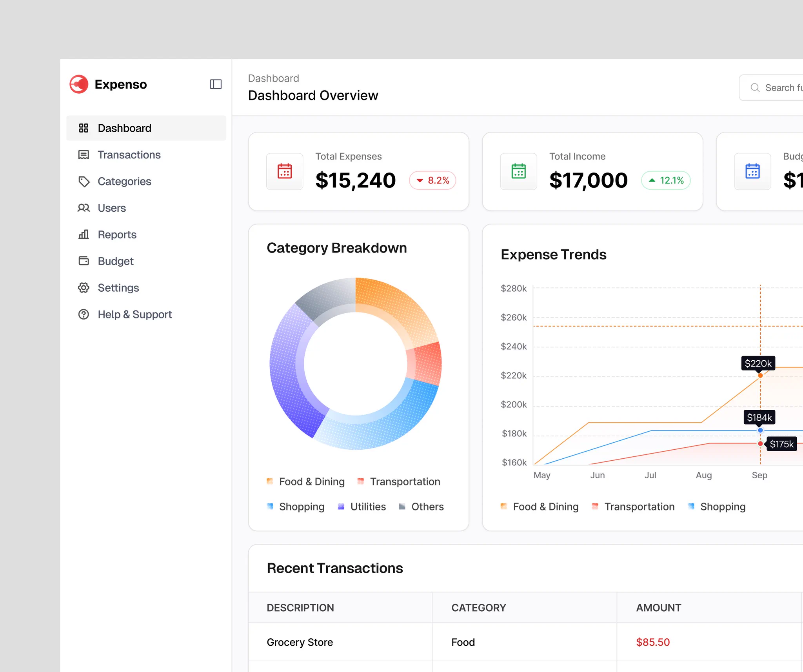Click the Users people icon

tap(84, 208)
